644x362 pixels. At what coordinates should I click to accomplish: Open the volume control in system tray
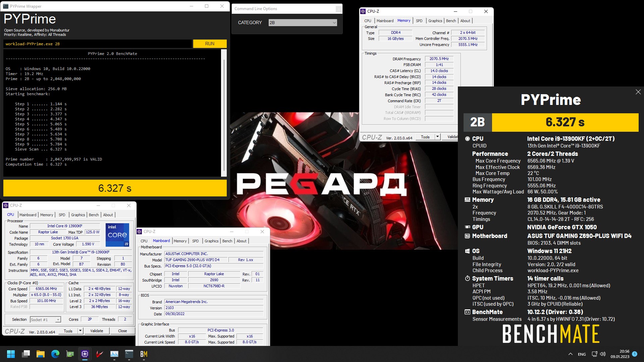(x=603, y=354)
